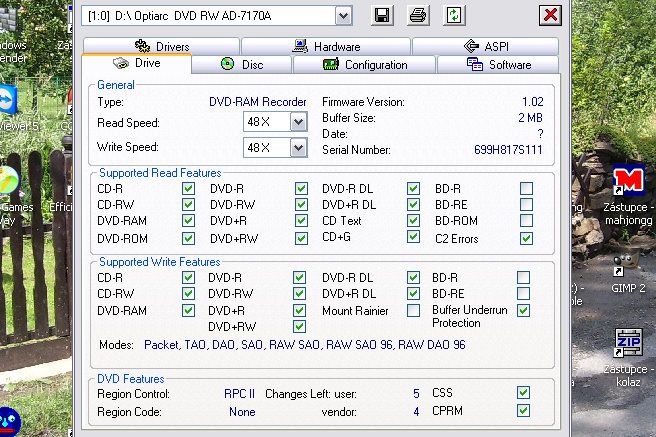The image size is (656, 437).
Task: Toggle the CSS checkbox
Action: coord(523,392)
